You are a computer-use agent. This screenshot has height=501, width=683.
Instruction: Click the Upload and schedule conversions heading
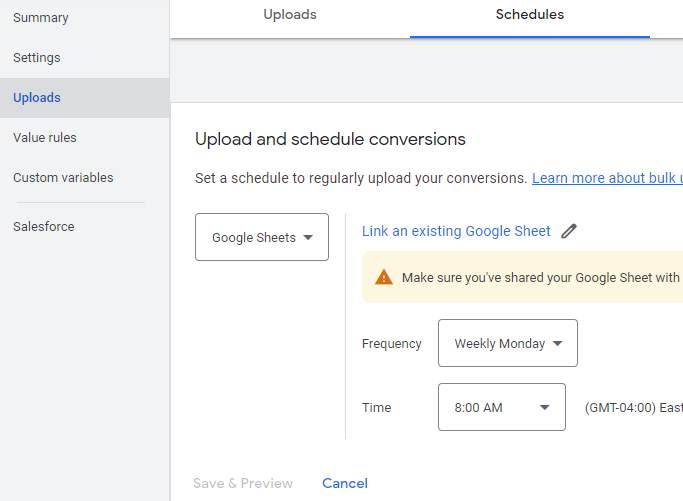point(330,139)
